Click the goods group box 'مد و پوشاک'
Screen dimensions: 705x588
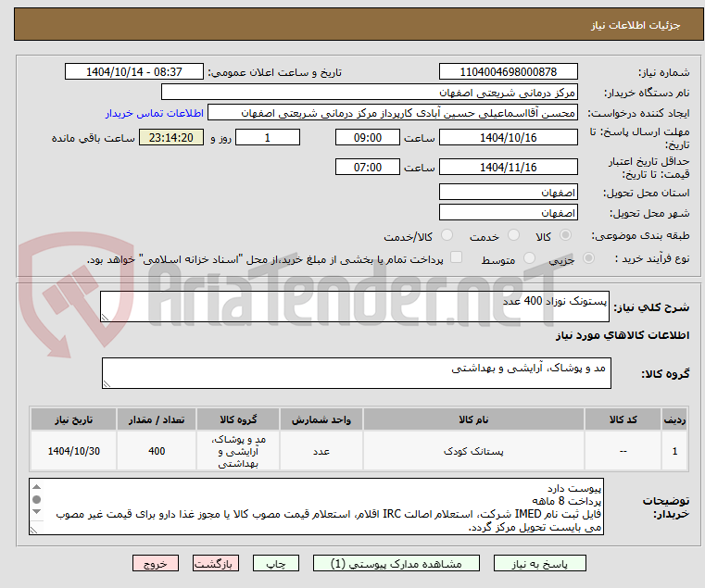(357, 373)
